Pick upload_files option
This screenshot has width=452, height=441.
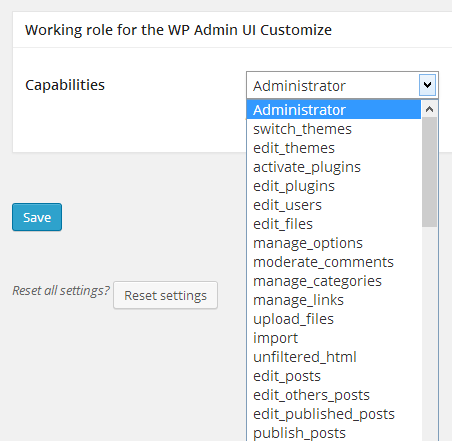[334, 319]
